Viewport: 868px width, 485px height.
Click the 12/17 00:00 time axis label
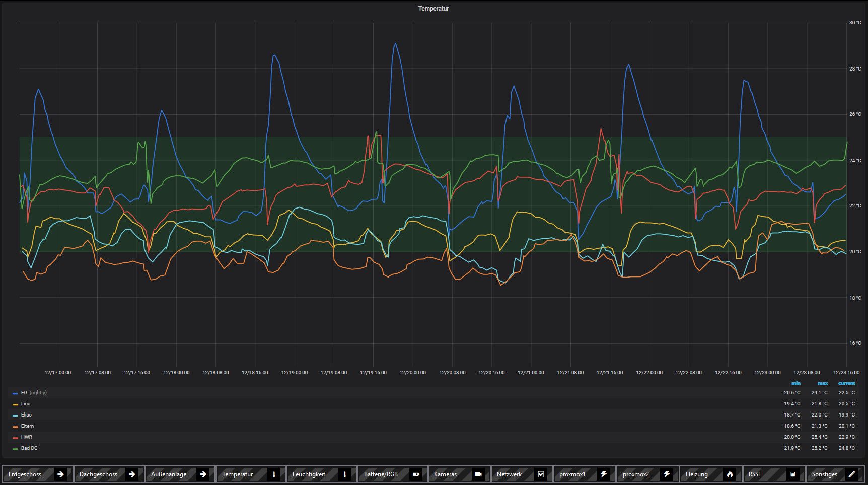click(x=58, y=373)
